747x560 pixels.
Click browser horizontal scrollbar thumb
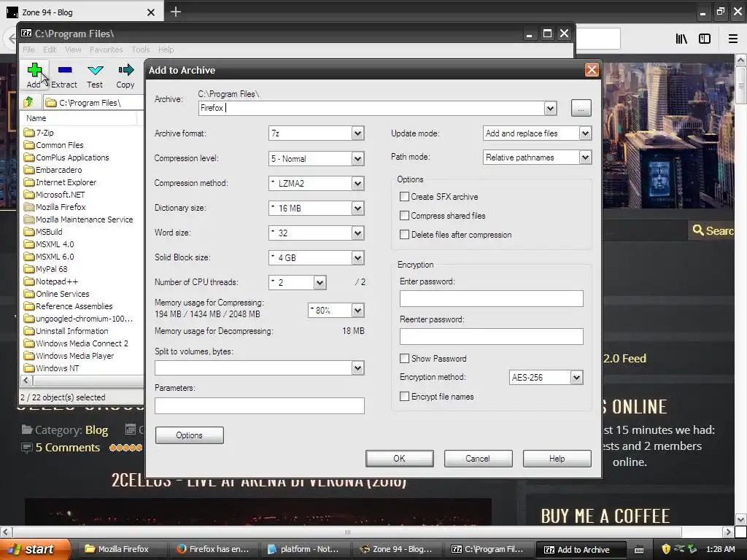347,532
